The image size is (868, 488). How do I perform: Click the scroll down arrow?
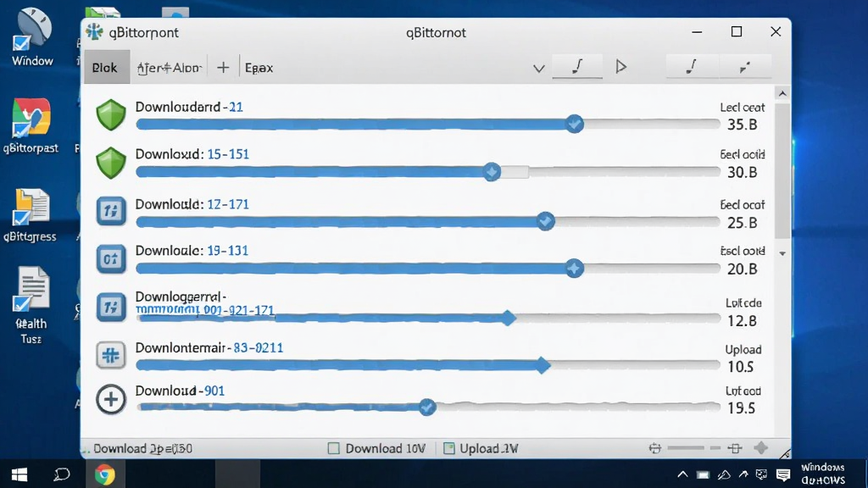pyautogui.click(x=782, y=253)
